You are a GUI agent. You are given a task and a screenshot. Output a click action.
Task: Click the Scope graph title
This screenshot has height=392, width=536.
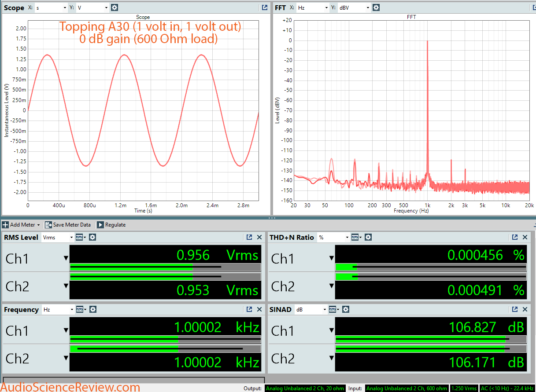click(x=143, y=17)
